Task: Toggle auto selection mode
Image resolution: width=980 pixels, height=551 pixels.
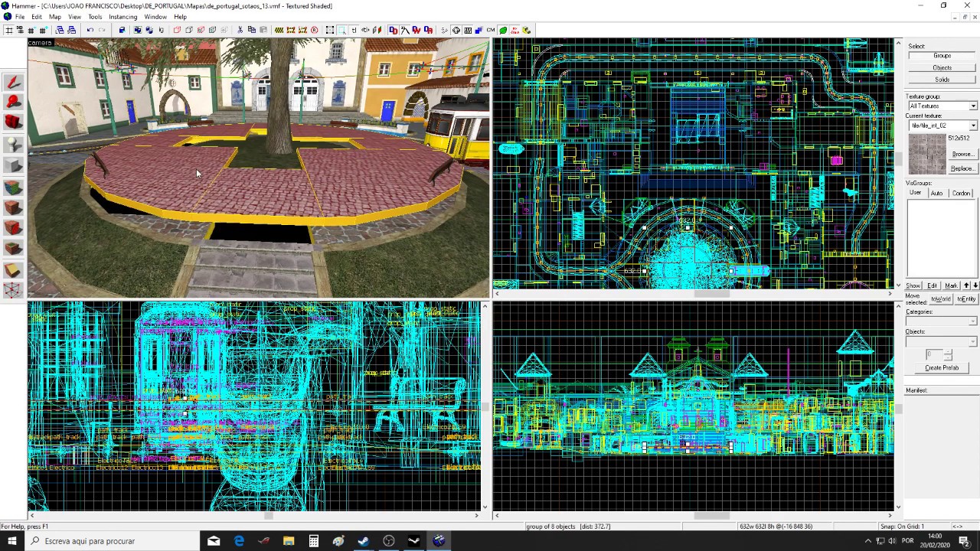Action: [x=342, y=31]
